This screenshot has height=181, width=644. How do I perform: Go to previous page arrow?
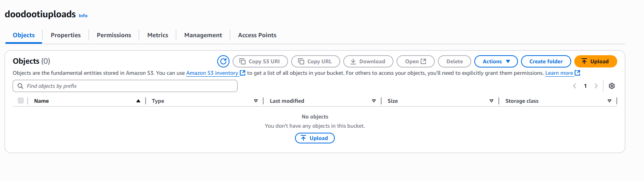575,86
